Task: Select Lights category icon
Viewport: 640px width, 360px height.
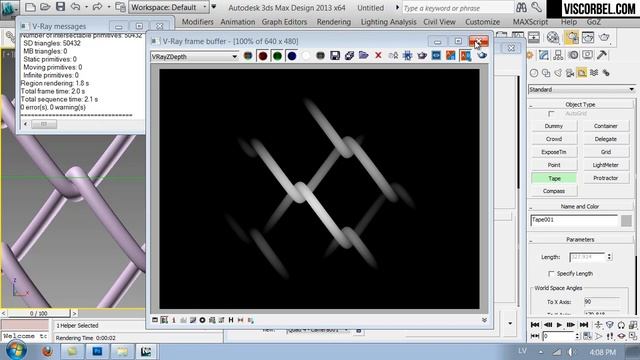Action: tap(558, 73)
